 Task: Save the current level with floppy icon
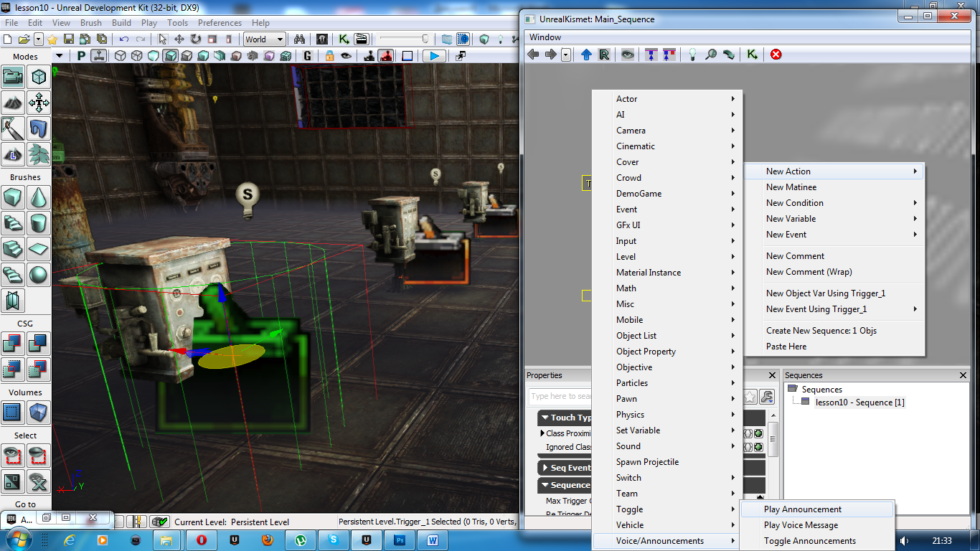[x=69, y=39]
